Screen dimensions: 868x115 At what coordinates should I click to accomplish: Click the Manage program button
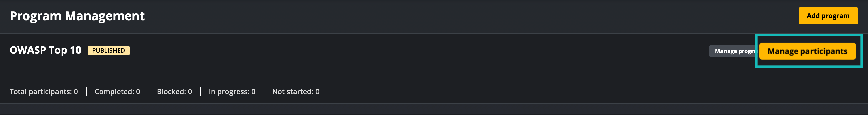click(x=733, y=51)
